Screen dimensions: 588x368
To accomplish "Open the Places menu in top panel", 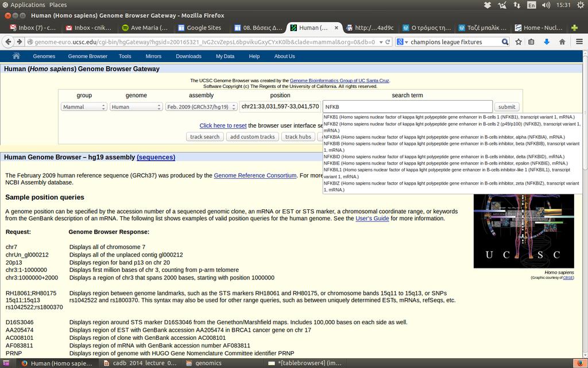I will pos(58,5).
